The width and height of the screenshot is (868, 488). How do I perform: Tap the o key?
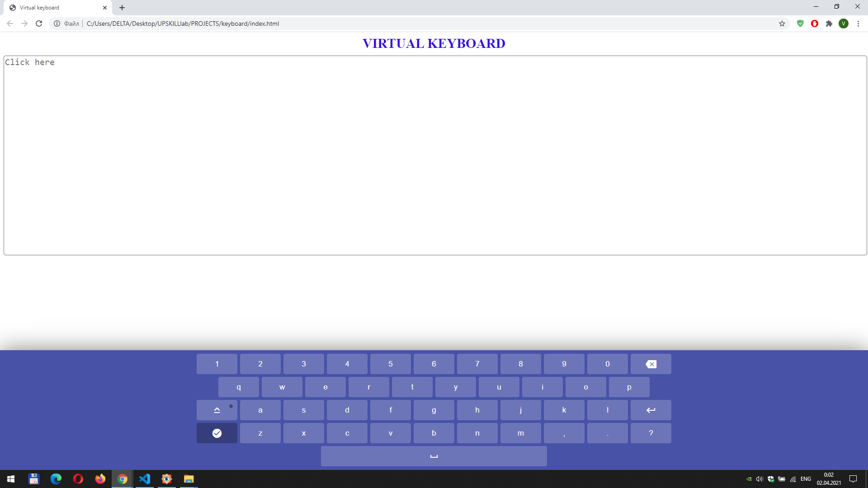coord(586,387)
